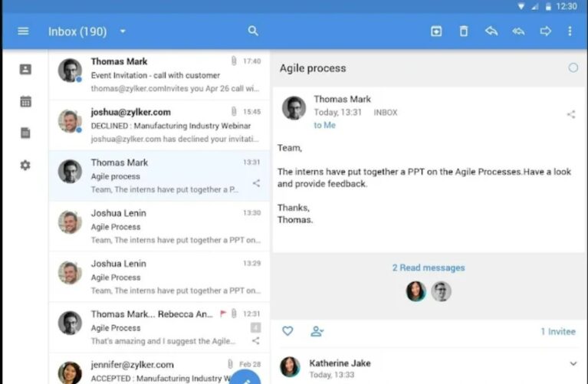The height and width of the screenshot is (384, 588).
Task: Click the attachment clip on Feb 28 email
Action: (x=230, y=364)
